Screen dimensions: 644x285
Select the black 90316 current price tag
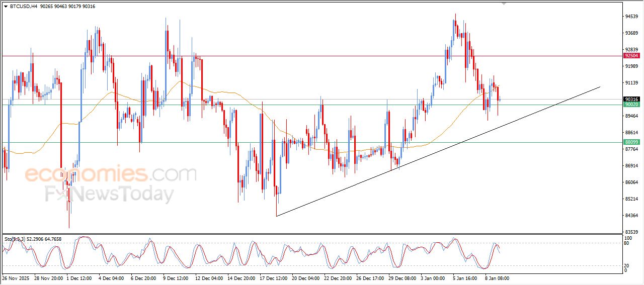[x=631, y=99]
